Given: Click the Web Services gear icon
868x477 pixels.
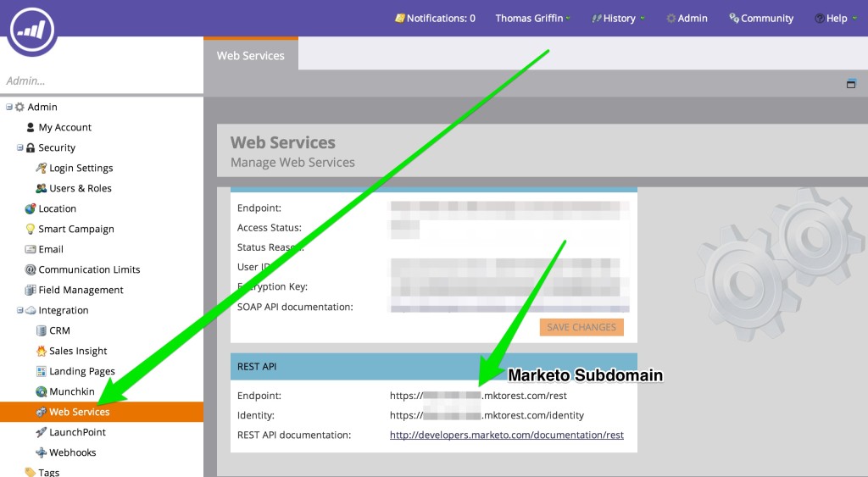Looking at the screenshot, I should [x=41, y=412].
